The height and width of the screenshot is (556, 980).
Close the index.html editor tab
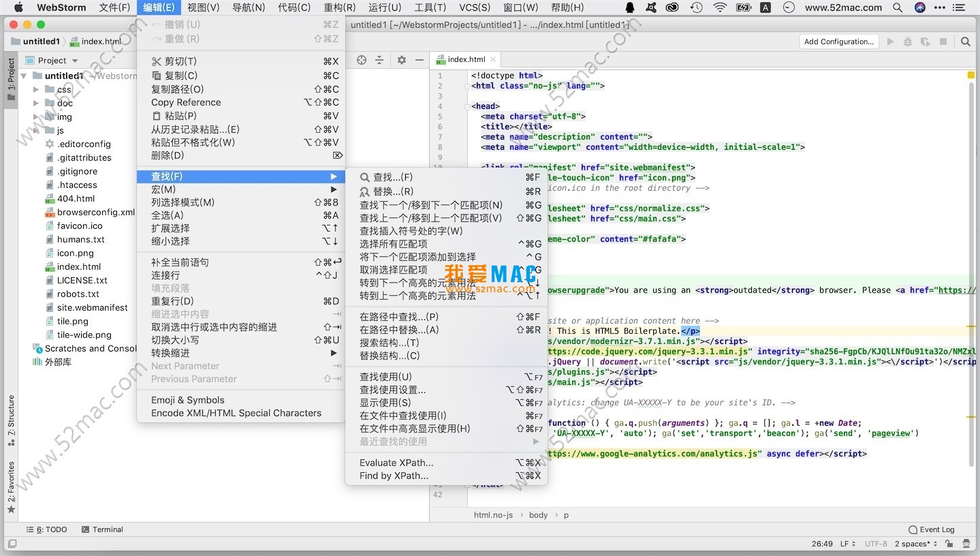click(493, 60)
